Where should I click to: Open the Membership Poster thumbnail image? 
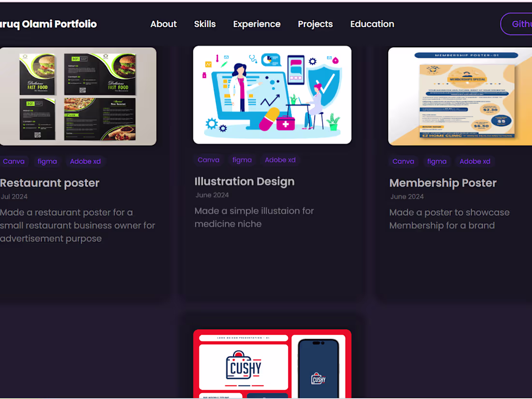[x=460, y=96]
